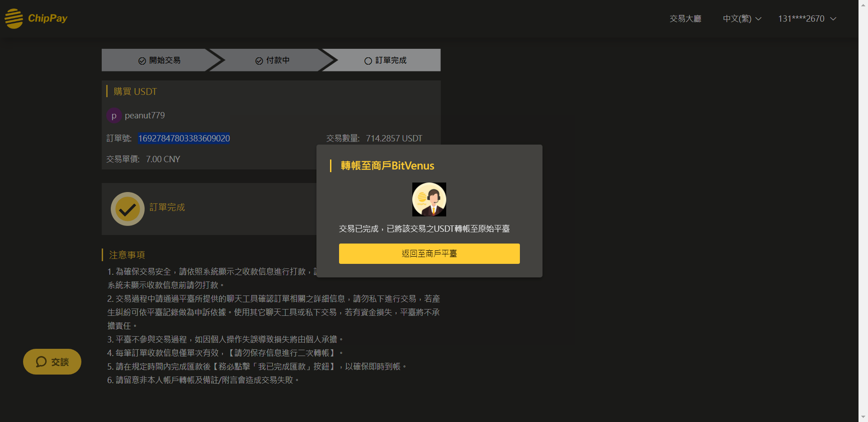Select the 開始交易 step
The height and width of the screenshot is (422, 868).
(159, 60)
